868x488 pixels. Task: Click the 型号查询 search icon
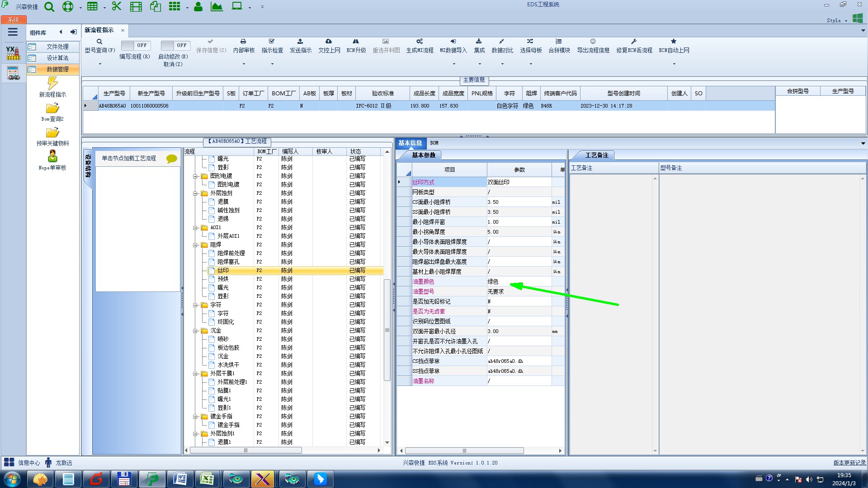point(99,42)
